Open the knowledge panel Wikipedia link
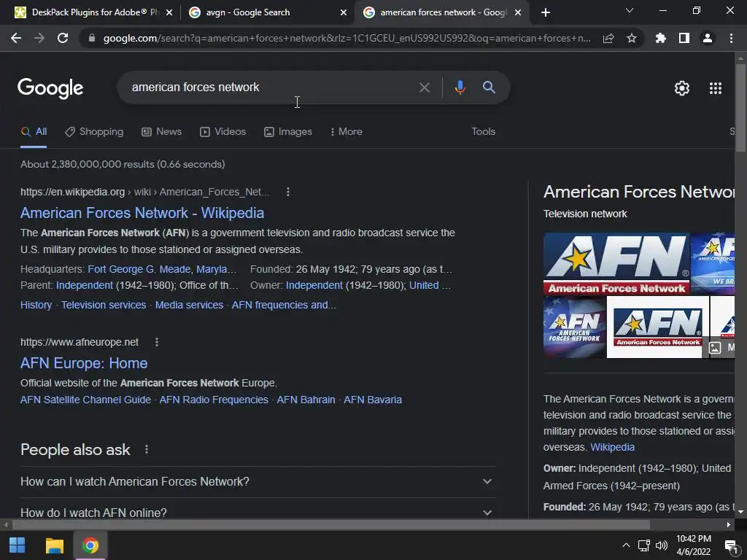The image size is (747, 560). (x=612, y=447)
